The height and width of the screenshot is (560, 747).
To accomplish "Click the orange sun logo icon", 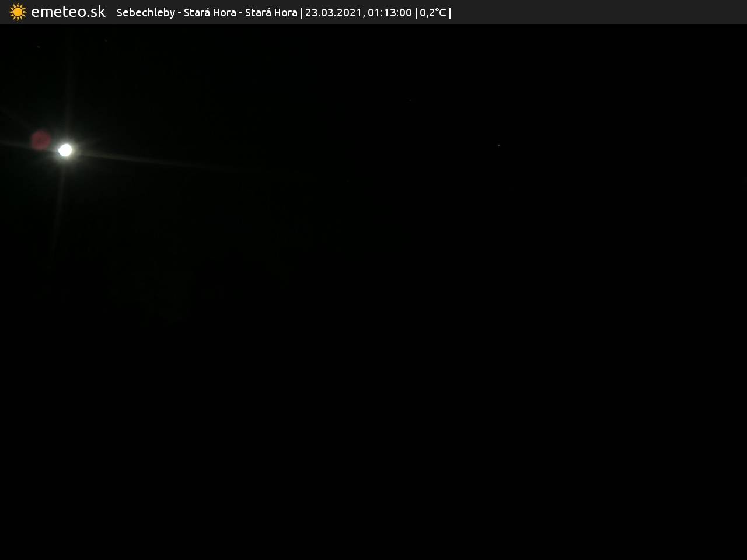I will point(18,12).
